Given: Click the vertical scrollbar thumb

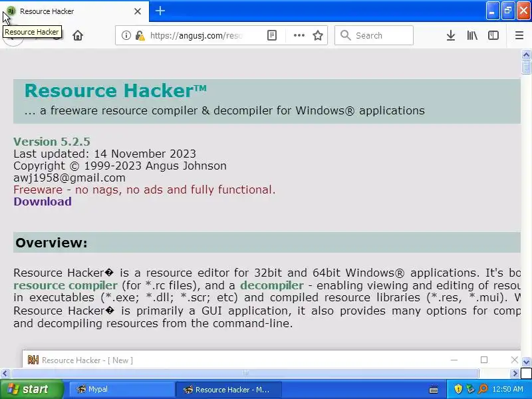Looking at the screenshot, I should tap(526, 67).
